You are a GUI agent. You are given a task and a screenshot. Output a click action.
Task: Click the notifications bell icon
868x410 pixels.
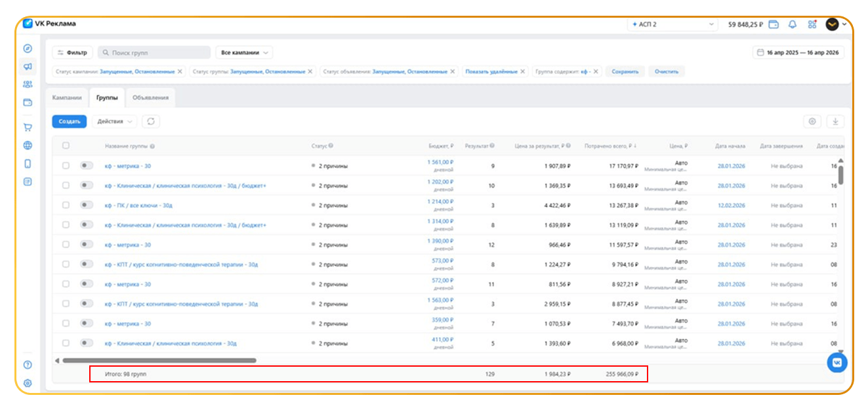click(x=793, y=25)
